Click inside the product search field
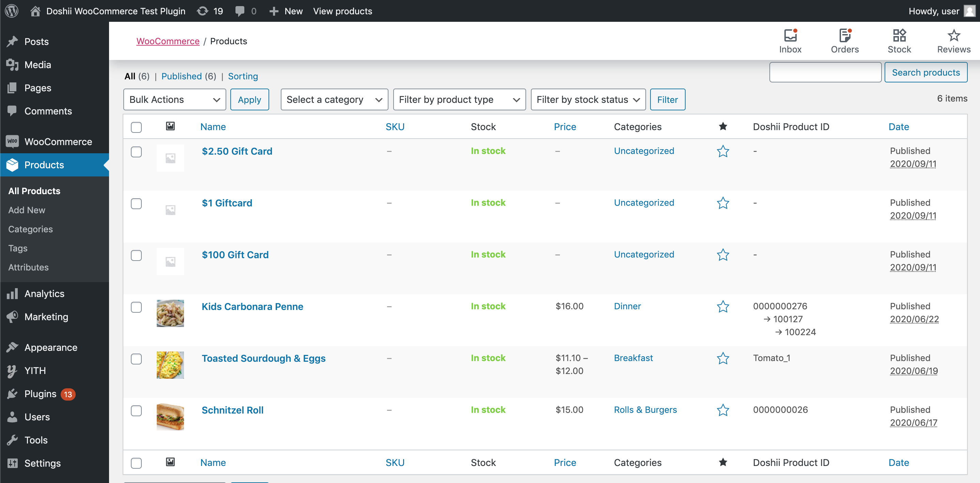The width and height of the screenshot is (980, 483). pos(825,72)
